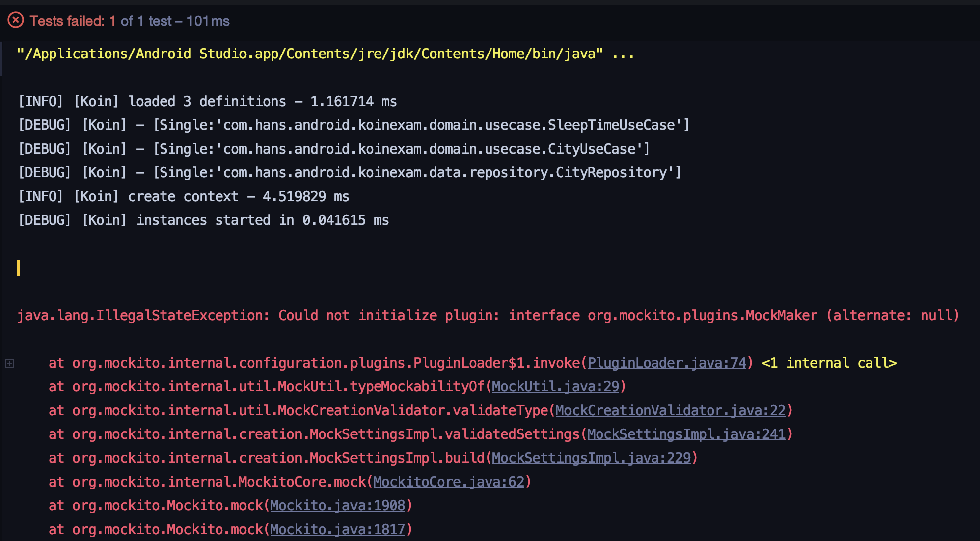
Task: Open MockSettingsImpl.java:229 link
Action: (591, 458)
